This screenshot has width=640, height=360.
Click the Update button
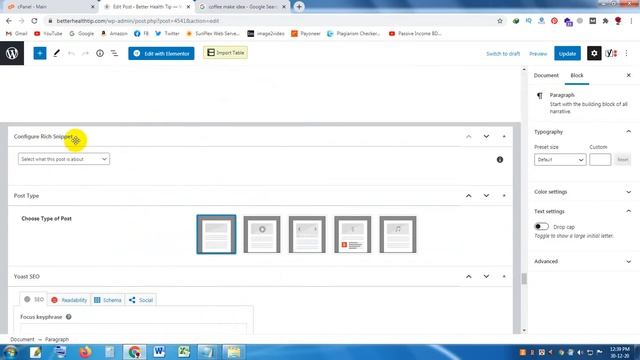[567, 53]
